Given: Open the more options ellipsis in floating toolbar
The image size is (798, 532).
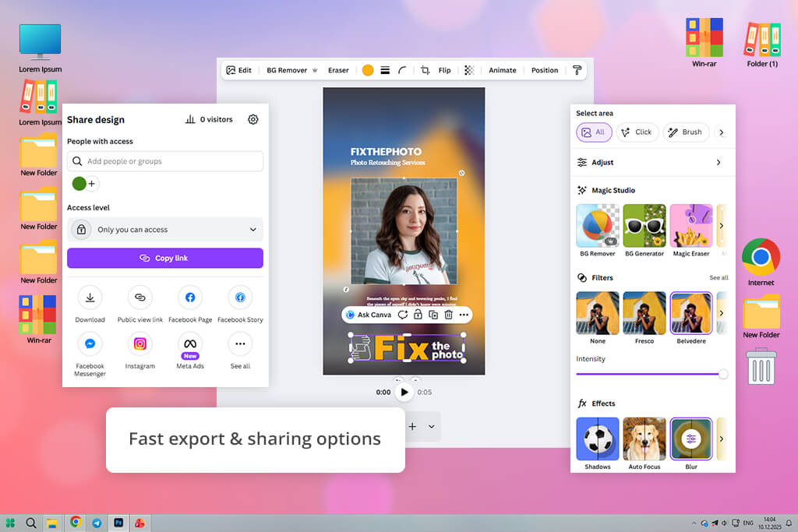Looking at the screenshot, I should [464, 315].
